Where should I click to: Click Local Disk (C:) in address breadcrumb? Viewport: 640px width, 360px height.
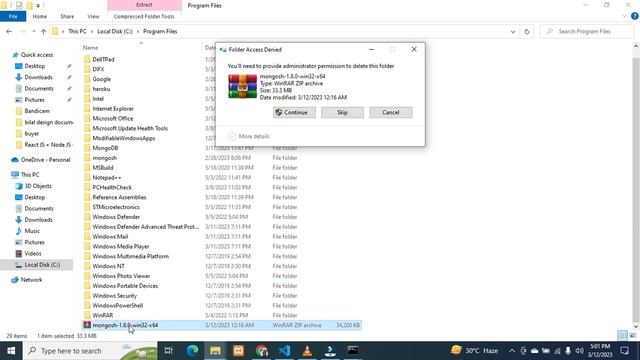tap(115, 31)
